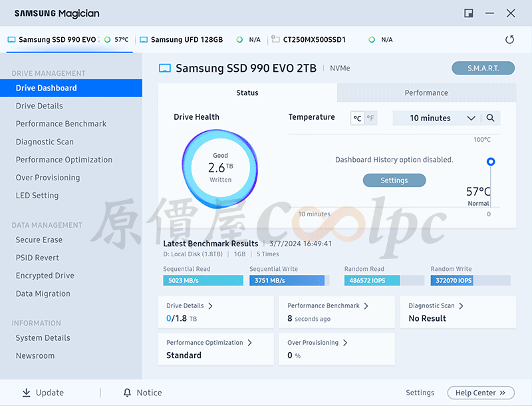532x406 pixels.
Task: Click the 990 EVO health status circle
Action: coord(107,40)
